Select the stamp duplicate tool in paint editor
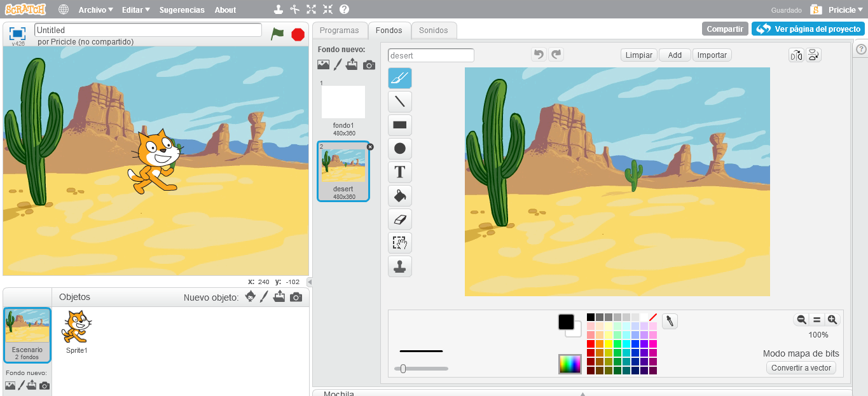 coord(400,266)
